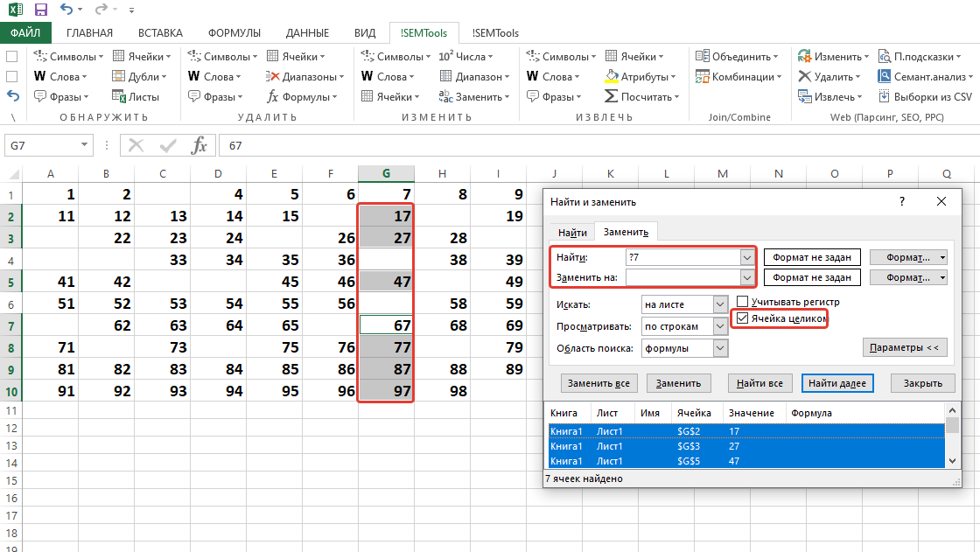Screen dimensions: 980x552
Task: Click the fx insert function icon
Action: coord(199,146)
